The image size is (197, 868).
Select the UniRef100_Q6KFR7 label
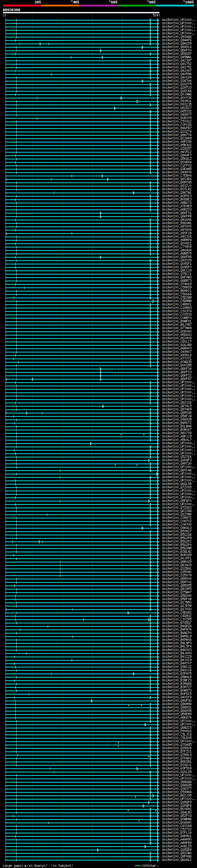click(x=177, y=379)
